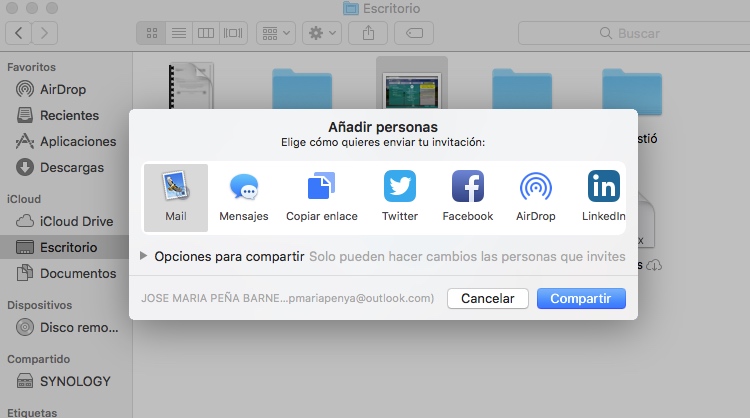Screen dimensions: 750x418
Task: Open Documentos in the sidebar
Action: [66, 274]
